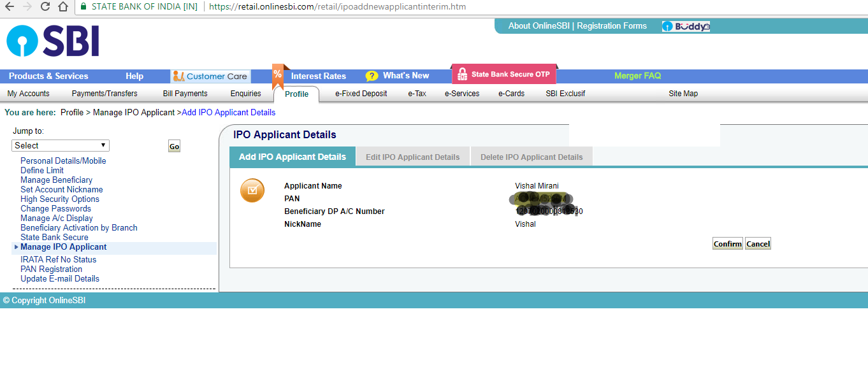The height and width of the screenshot is (386, 868).
Task: Click the browser back arrow
Action: tap(9, 7)
